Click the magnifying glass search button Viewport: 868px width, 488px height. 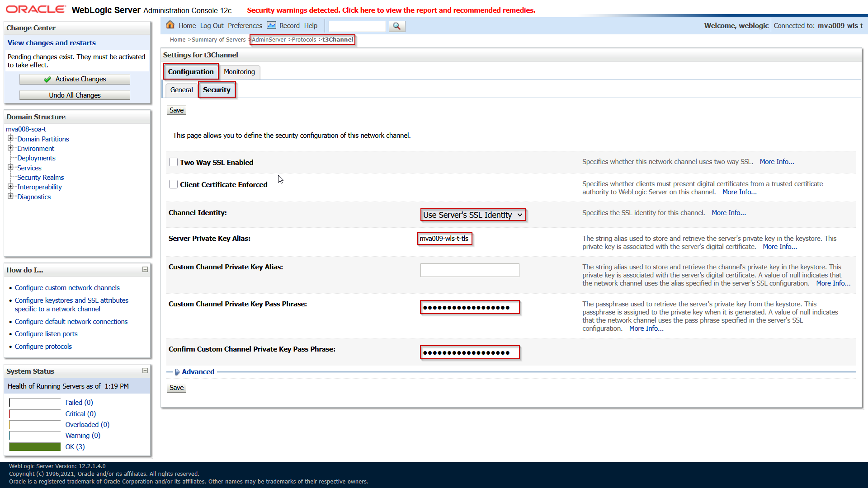click(396, 26)
